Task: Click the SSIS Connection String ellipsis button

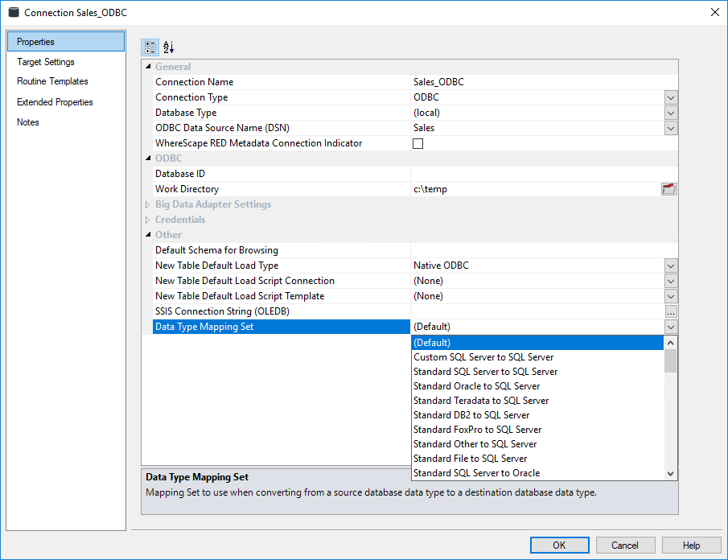Action: click(671, 311)
